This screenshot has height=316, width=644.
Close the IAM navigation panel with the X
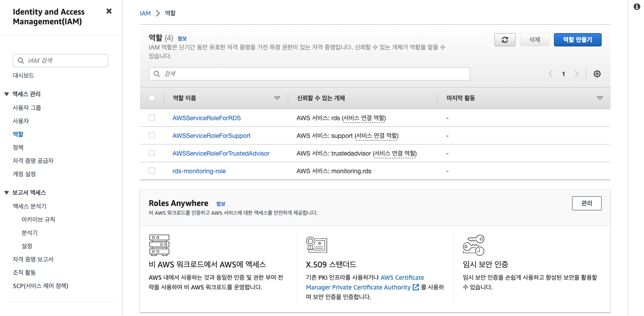point(109,11)
